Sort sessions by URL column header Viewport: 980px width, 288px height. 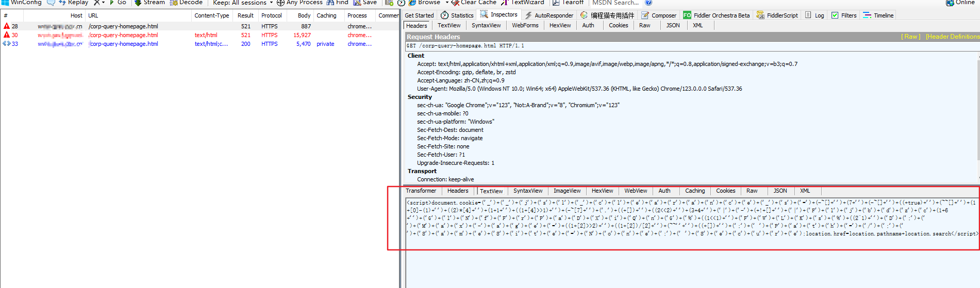(x=139, y=15)
